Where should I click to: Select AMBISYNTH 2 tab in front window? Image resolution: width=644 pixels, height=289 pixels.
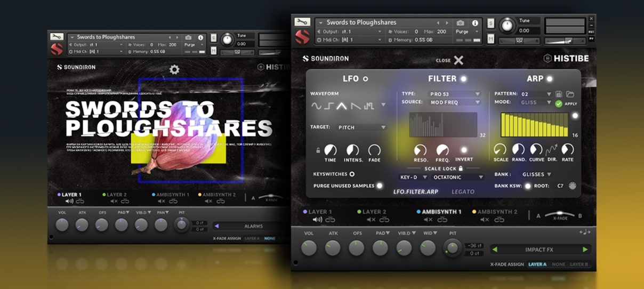[x=494, y=212]
